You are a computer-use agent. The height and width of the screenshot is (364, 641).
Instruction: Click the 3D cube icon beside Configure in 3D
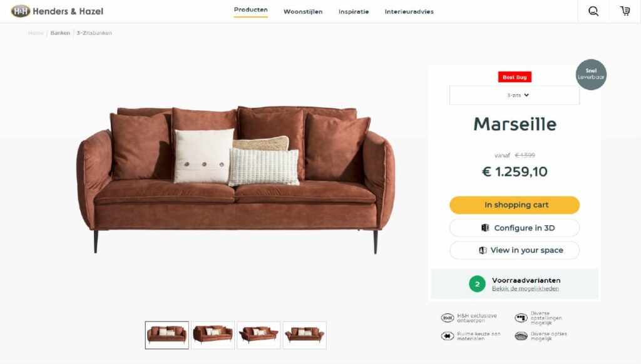[x=485, y=228]
